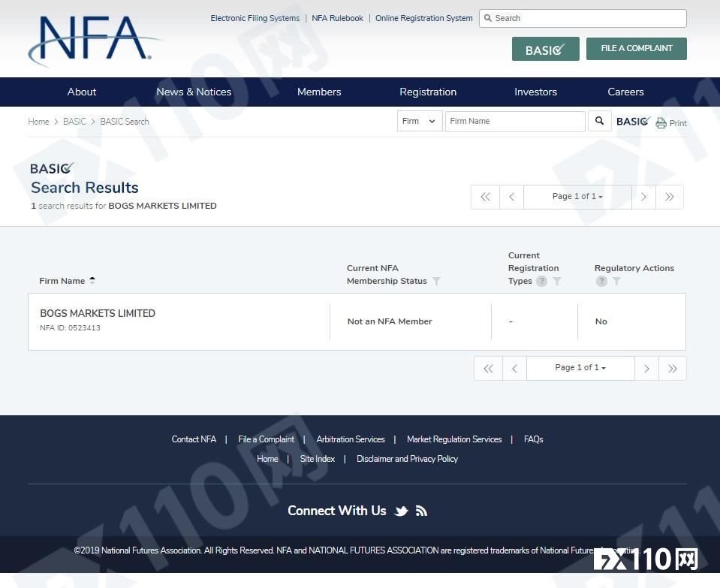Open bottom 'Page 1 of 1' dropdown
This screenshot has height=588, width=720.
(580, 367)
